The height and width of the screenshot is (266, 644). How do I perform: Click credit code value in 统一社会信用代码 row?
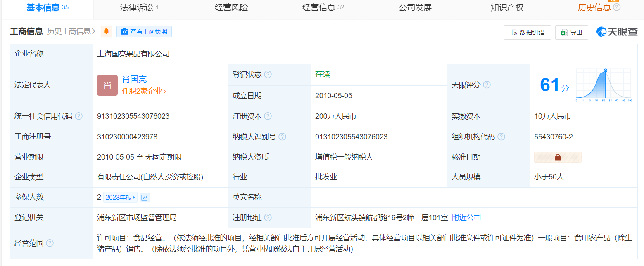pyautogui.click(x=133, y=116)
